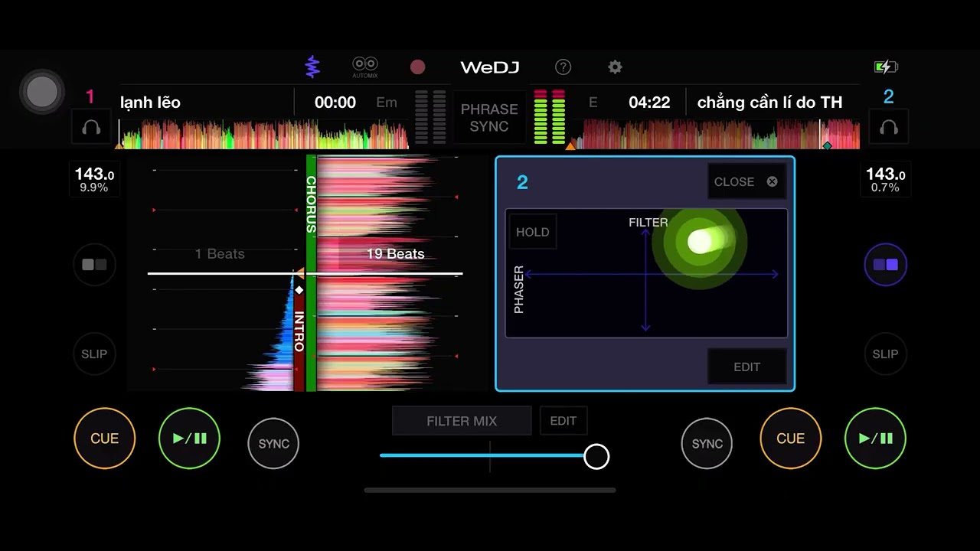Tap the E key label of deck 2
The image size is (980, 551).
click(x=593, y=103)
